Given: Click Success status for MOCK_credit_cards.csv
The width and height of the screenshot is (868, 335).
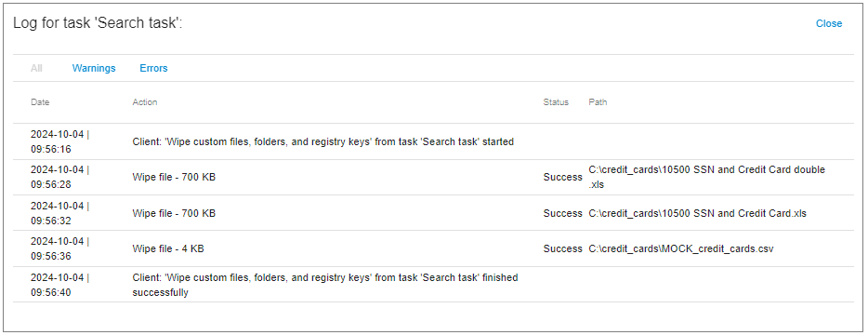Looking at the screenshot, I should click(x=562, y=248).
